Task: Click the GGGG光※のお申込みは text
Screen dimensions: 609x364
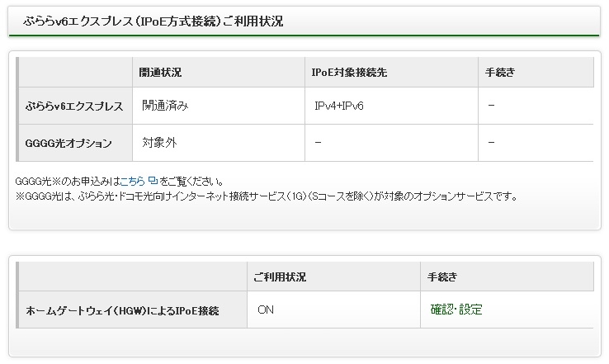Action: click(x=68, y=182)
